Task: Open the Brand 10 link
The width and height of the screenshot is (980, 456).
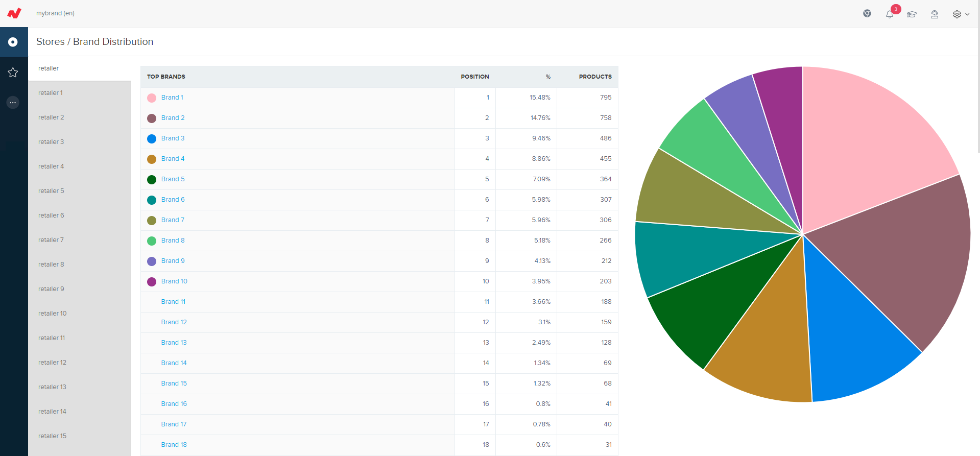Action: click(x=174, y=281)
